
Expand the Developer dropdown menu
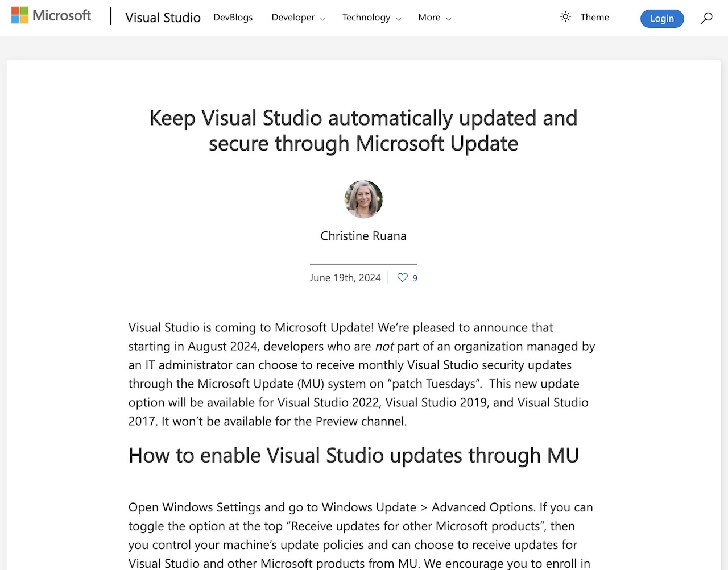(299, 18)
